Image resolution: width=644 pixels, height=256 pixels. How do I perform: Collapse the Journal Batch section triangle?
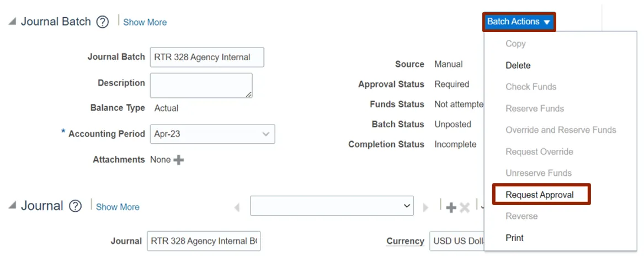coord(12,22)
